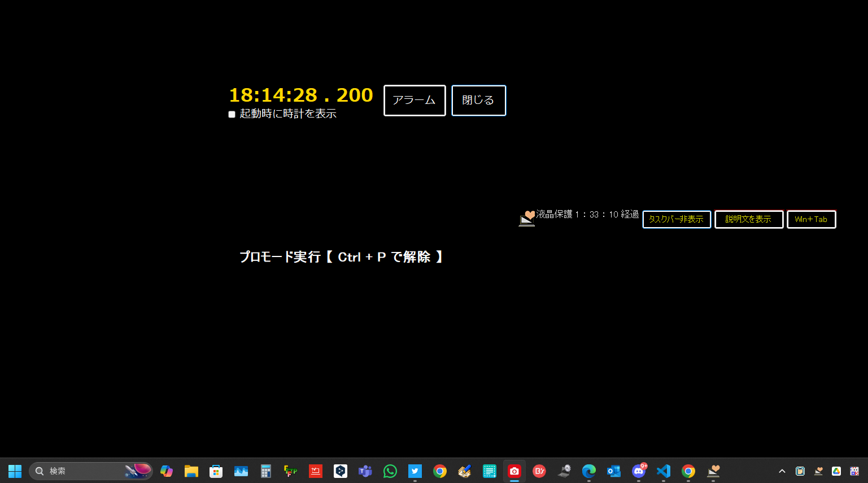The width and height of the screenshot is (868, 483).
Task: Expand the hidden system tray icons chevron
Action: click(782, 471)
